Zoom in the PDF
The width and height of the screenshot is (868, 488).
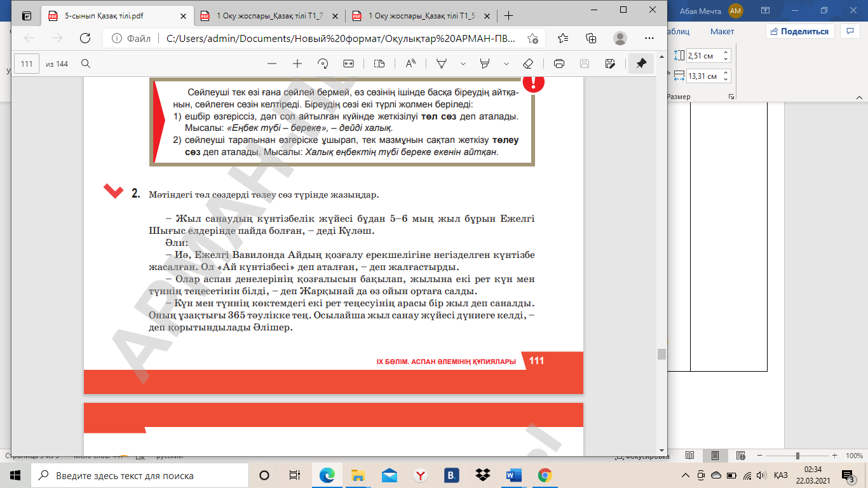297,64
